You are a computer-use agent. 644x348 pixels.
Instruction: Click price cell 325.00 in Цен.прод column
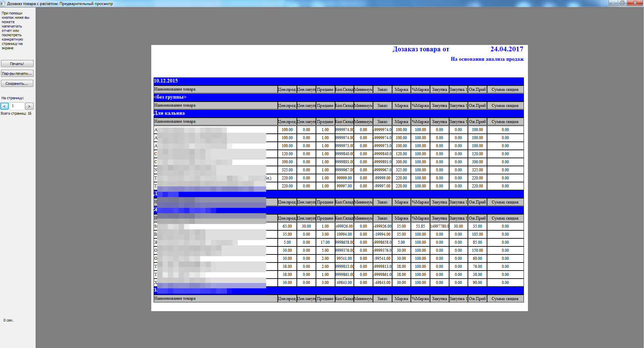click(x=287, y=170)
